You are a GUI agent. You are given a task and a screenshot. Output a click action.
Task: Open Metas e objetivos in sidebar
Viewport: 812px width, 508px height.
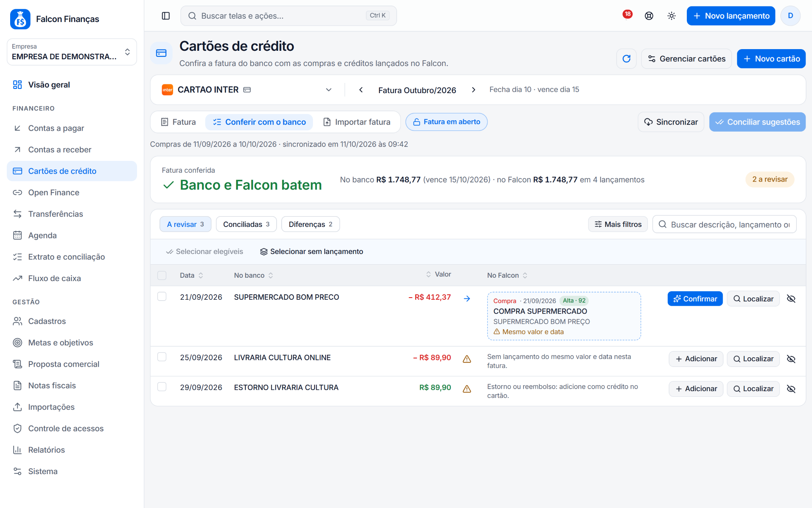[72, 342]
